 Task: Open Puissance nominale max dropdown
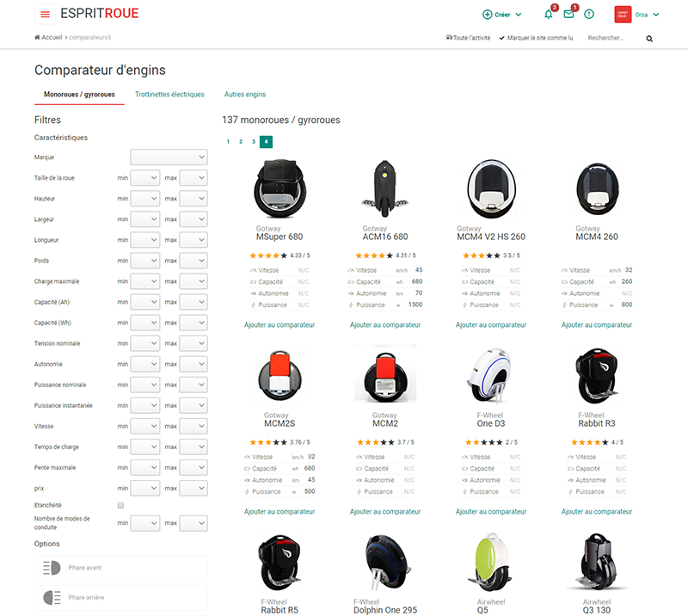[193, 385]
